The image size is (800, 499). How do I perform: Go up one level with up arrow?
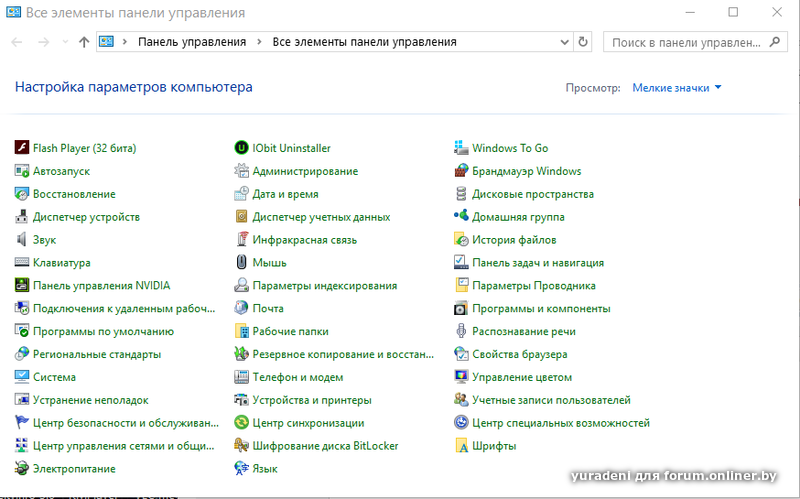84,42
